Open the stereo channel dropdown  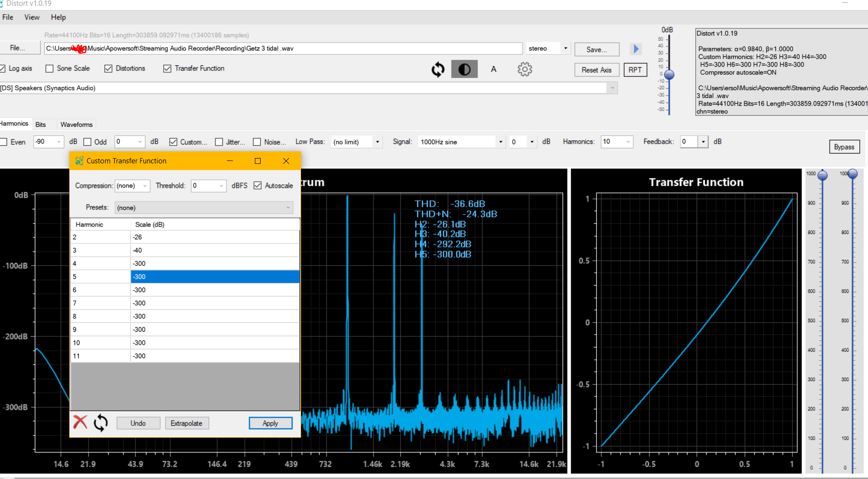[x=566, y=48]
